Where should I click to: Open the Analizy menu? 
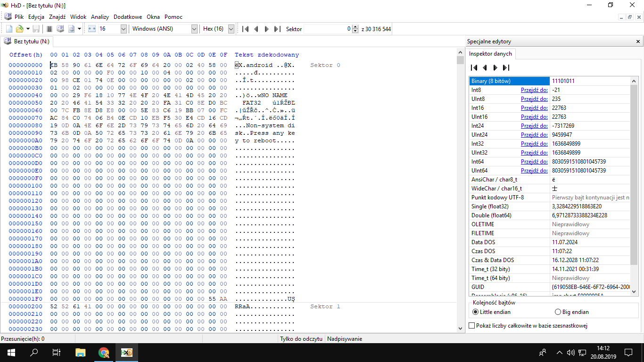pyautogui.click(x=100, y=16)
